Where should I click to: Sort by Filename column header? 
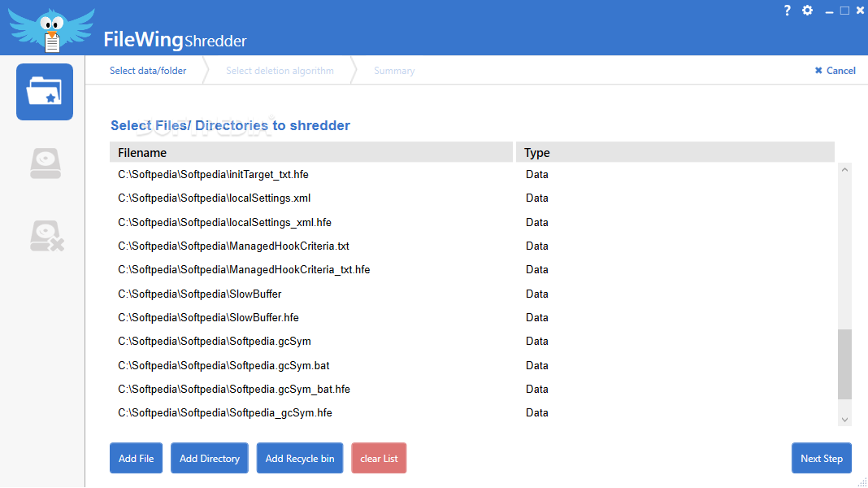[x=311, y=152]
